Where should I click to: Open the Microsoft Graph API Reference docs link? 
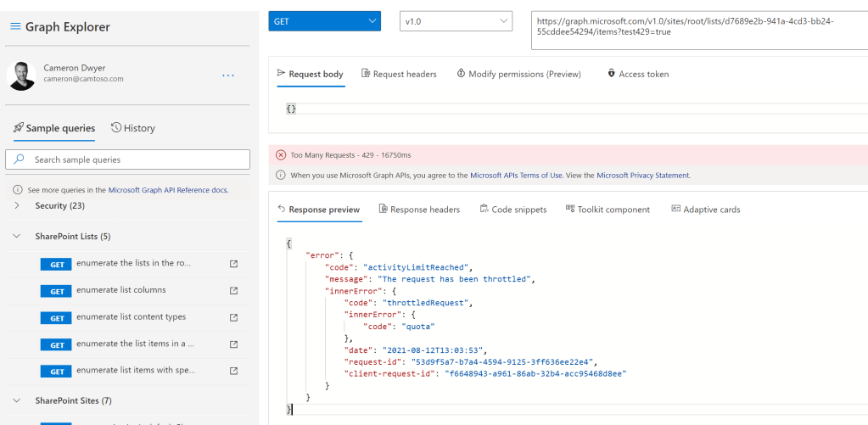pos(168,190)
